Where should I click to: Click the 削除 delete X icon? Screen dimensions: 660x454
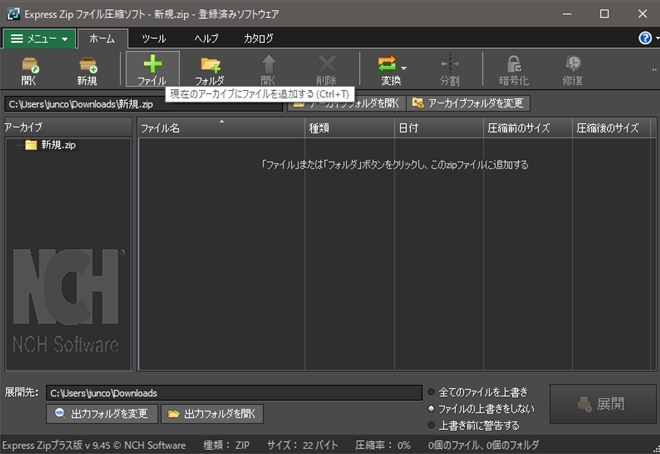click(327, 70)
